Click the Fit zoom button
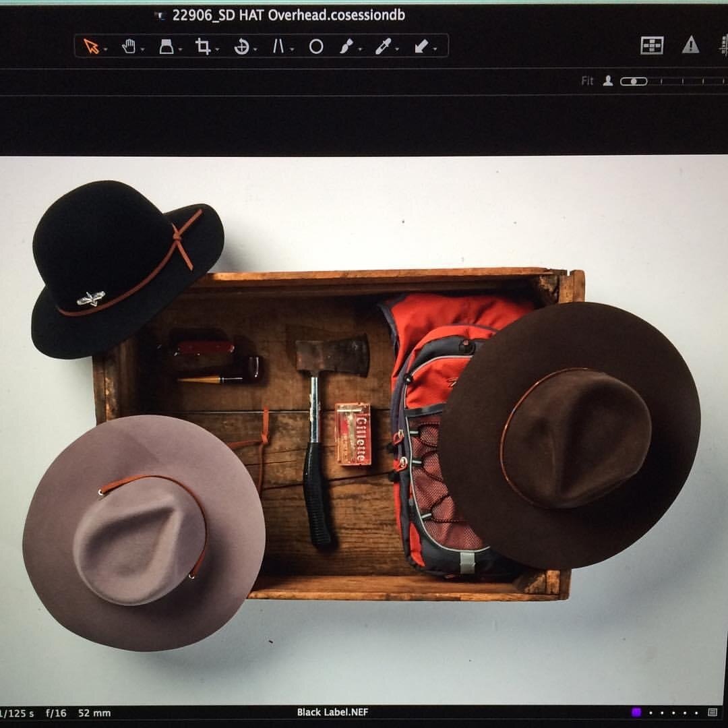The width and height of the screenshot is (728, 728). [586, 80]
